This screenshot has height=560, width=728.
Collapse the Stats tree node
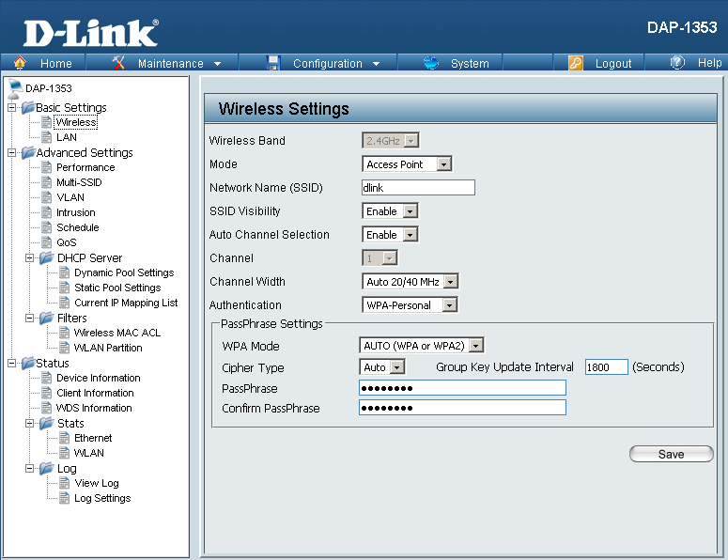click(x=30, y=424)
